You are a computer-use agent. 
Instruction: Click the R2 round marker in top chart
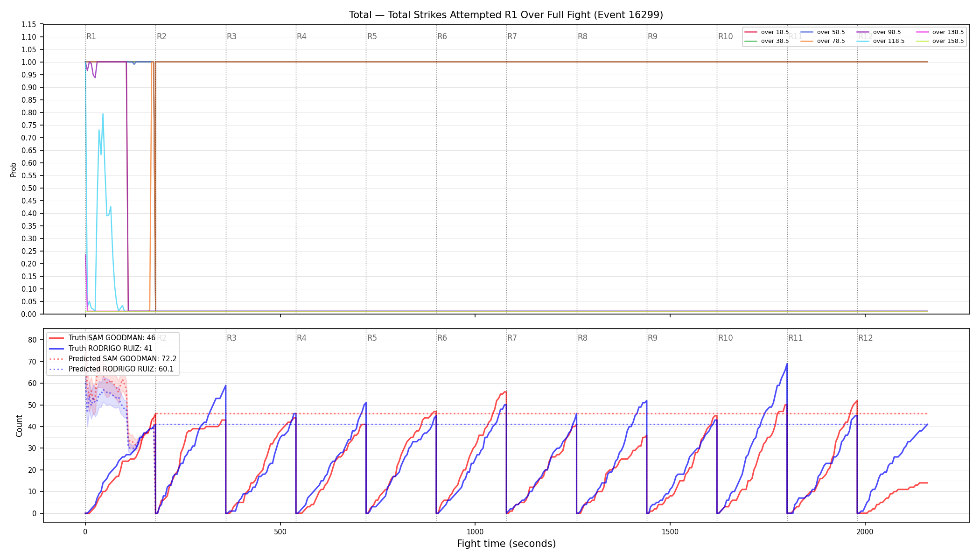tap(161, 36)
